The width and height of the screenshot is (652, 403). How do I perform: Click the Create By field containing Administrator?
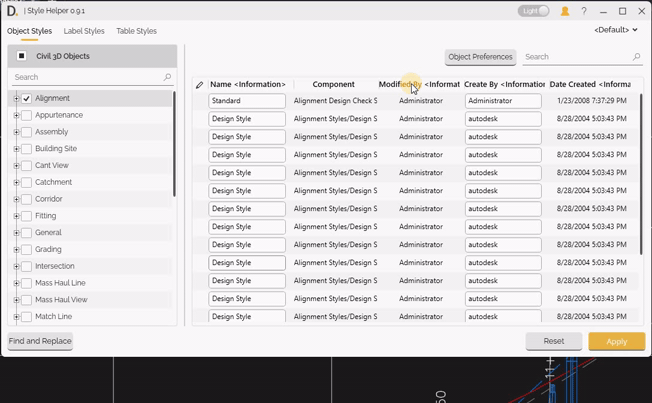click(503, 101)
